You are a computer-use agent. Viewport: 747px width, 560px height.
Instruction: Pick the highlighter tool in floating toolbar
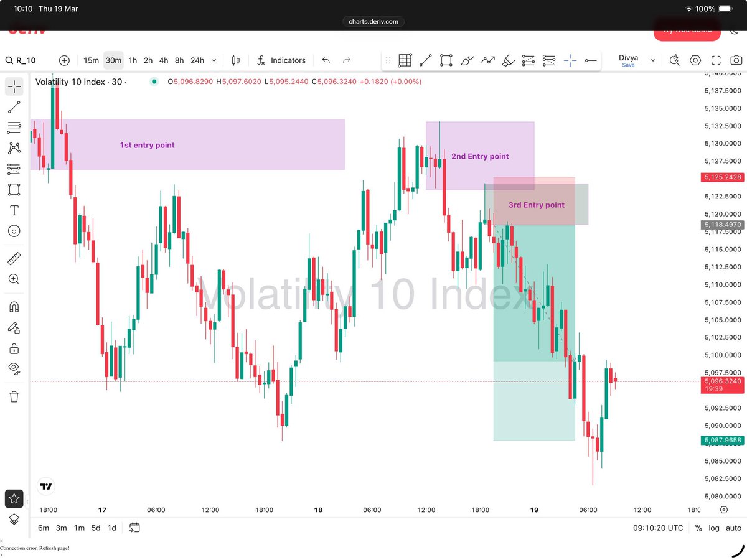[508, 60]
